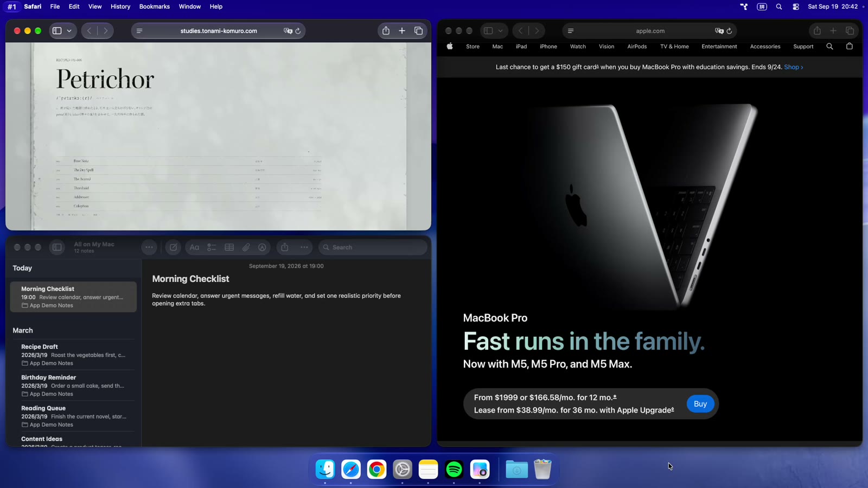Image resolution: width=868 pixels, height=488 pixels.
Task: Click Support on apple.com nav
Action: [803, 47]
